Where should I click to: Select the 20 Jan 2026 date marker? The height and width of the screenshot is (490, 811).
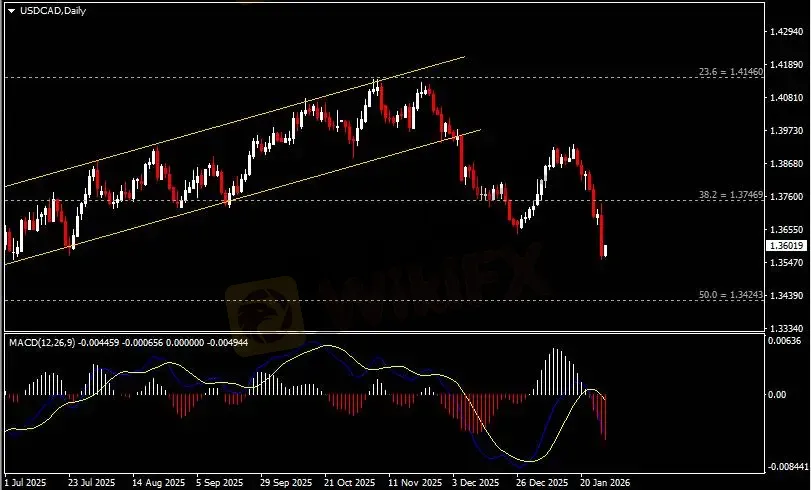(597, 481)
